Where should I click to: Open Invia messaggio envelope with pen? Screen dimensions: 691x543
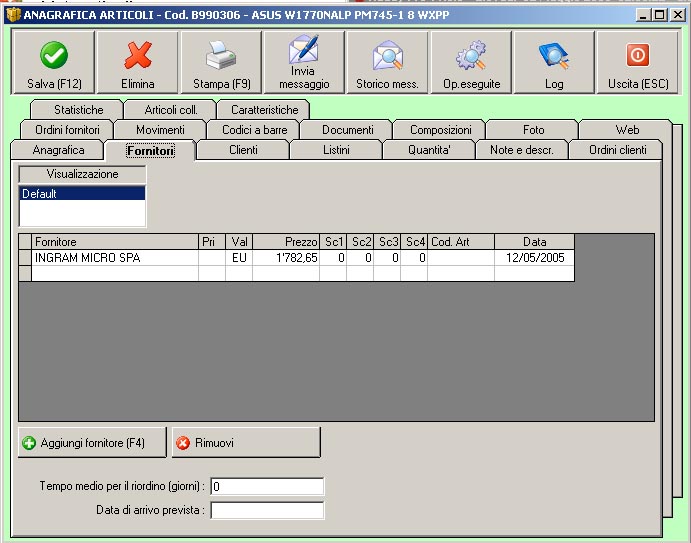point(304,48)
